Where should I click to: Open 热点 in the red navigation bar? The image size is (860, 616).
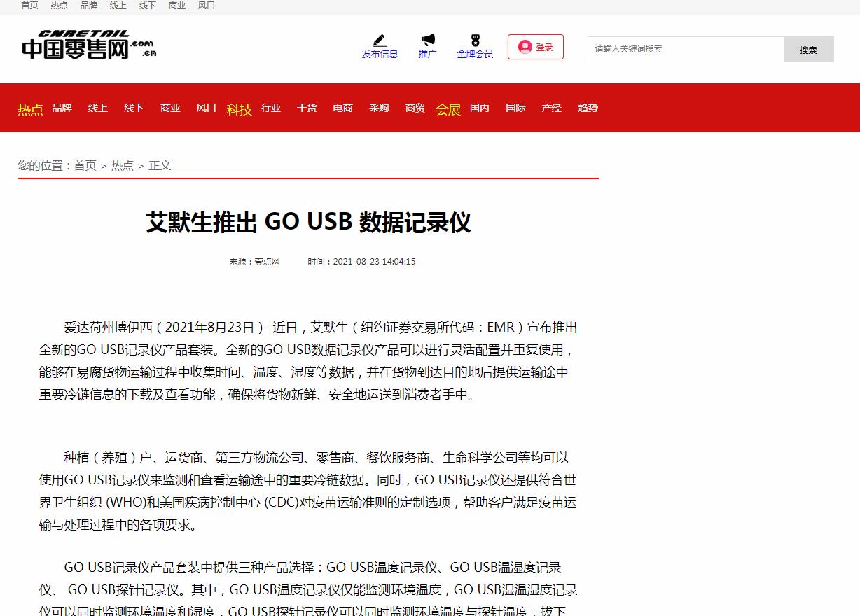(30, 109)
